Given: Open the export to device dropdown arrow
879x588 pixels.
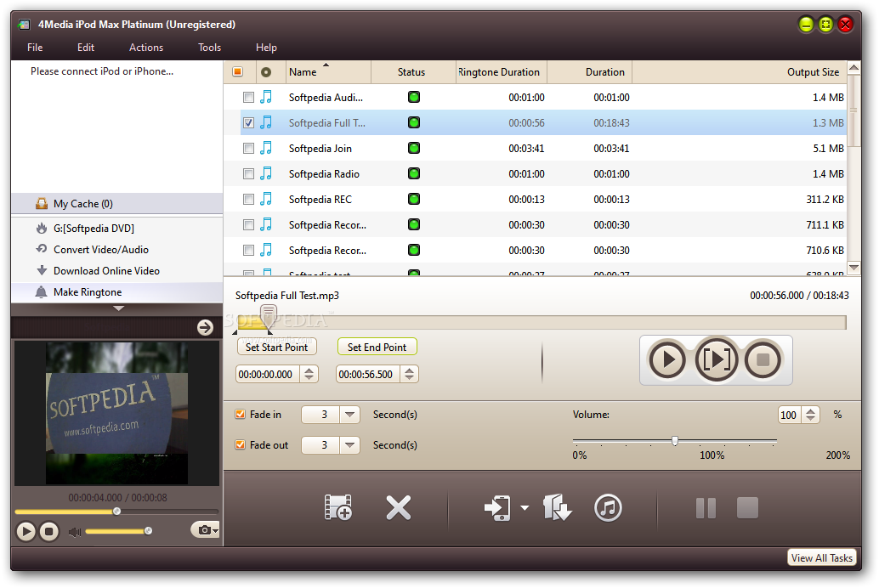Looking at the screenshot, I should [x=525, y=508].
